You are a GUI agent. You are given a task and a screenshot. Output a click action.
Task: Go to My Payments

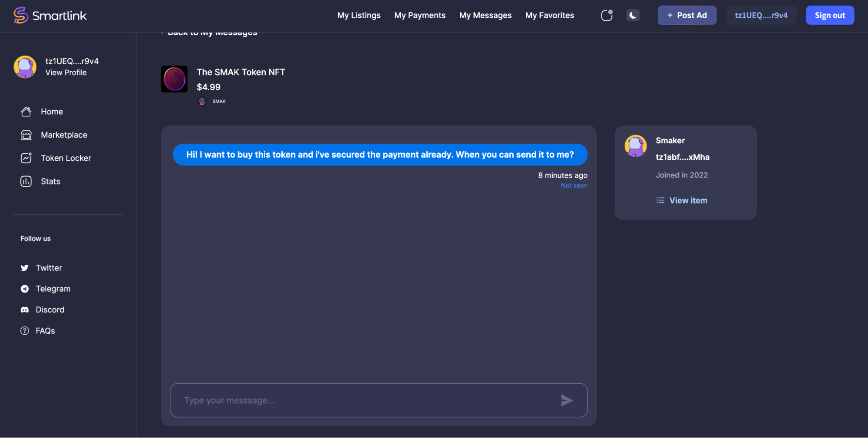pos(419,15)
